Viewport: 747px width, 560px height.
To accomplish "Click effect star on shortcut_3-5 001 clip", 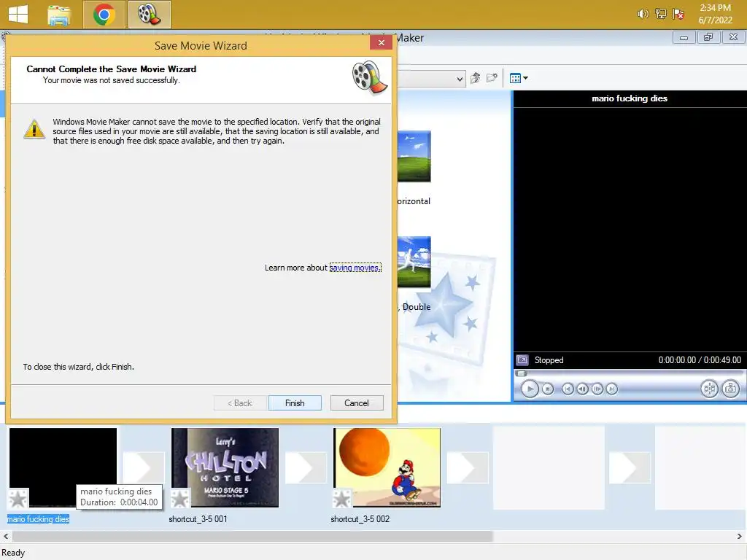I will 180,499.
